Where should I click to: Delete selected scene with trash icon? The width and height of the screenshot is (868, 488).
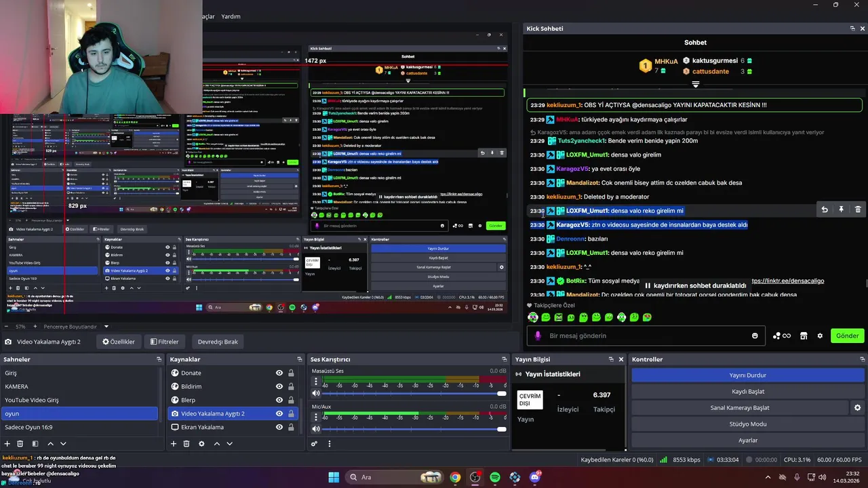20,444
